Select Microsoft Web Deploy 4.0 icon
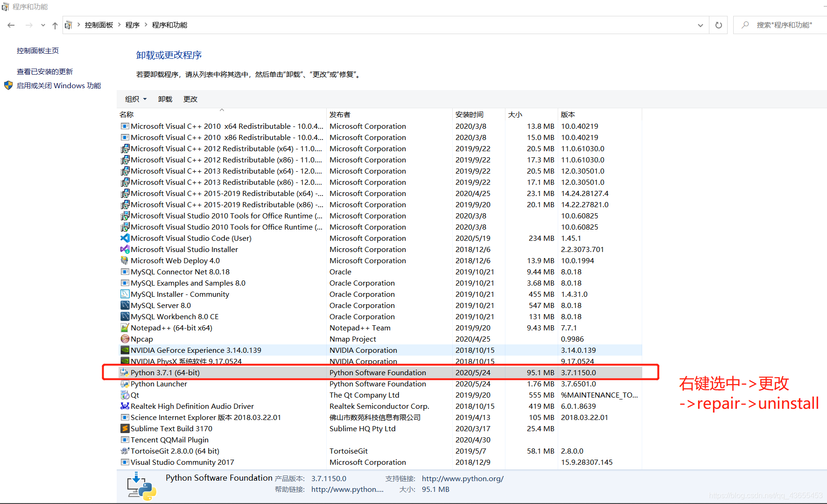827x504 pixels. tap(125, 260)
